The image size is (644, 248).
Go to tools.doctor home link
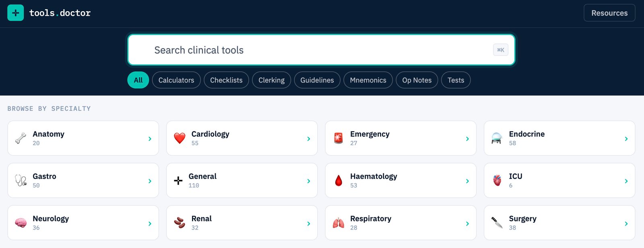pos(60,13)
